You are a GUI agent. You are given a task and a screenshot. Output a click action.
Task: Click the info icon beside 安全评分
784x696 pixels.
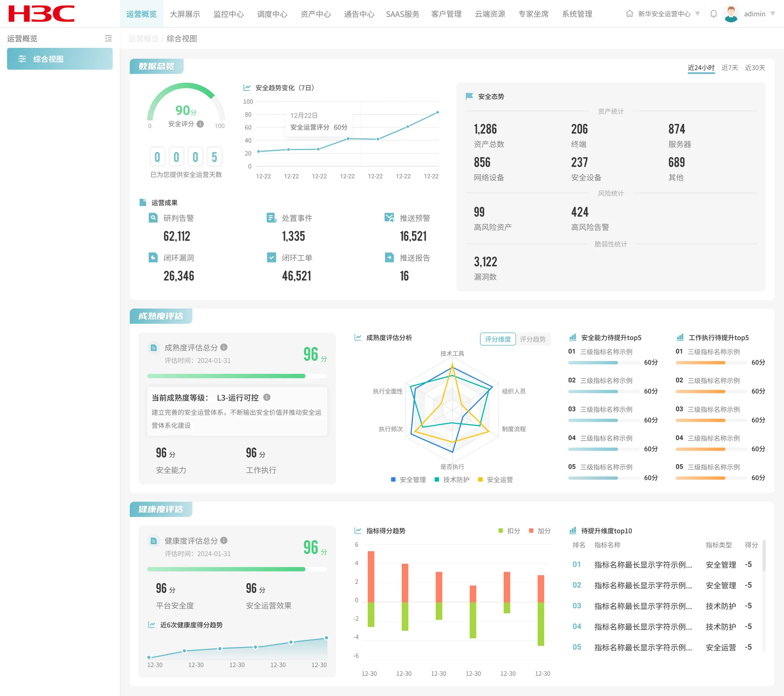200,124
